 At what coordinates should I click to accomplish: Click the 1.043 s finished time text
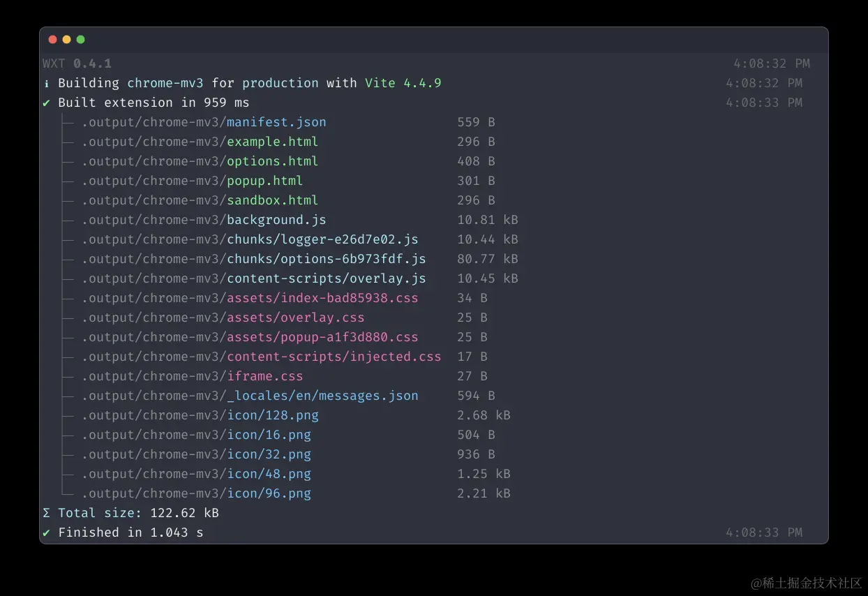click(177, 532)
